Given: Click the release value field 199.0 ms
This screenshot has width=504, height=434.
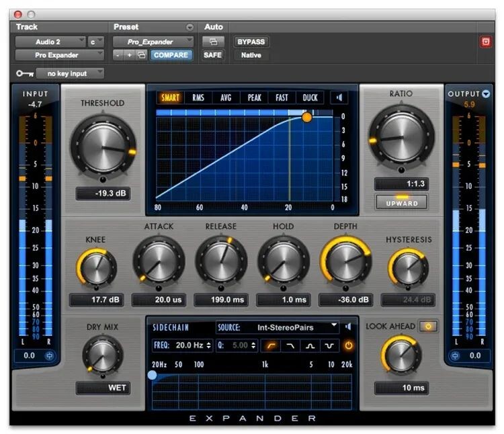Looking at the screenshot, I should pos(221,300).
